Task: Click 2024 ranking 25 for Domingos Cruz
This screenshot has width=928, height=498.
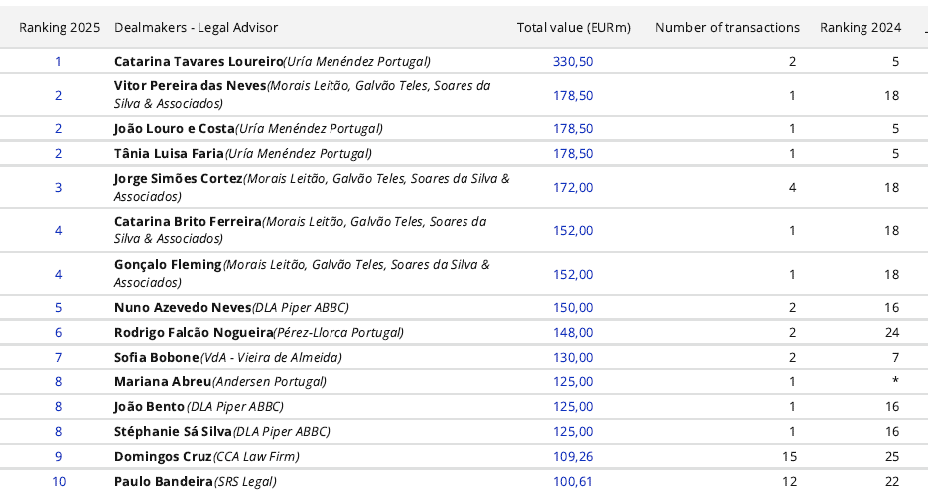Action: click(x=892, y=457)
